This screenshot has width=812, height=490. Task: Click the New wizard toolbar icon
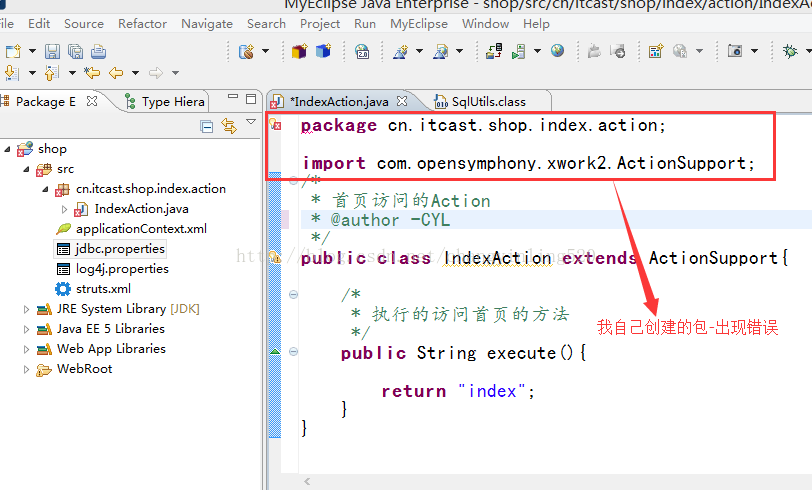pyautogui.click(x=13, y=51)
